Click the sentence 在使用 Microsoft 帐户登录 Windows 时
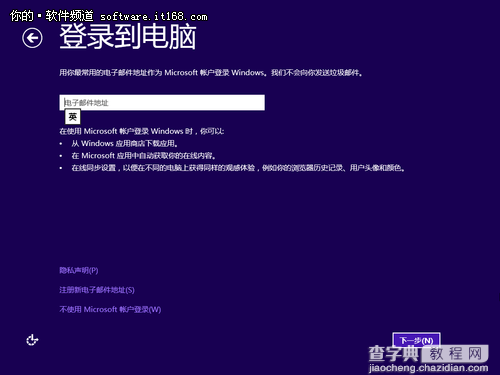Viewport: 500px width, 375px height. [142, 131]
